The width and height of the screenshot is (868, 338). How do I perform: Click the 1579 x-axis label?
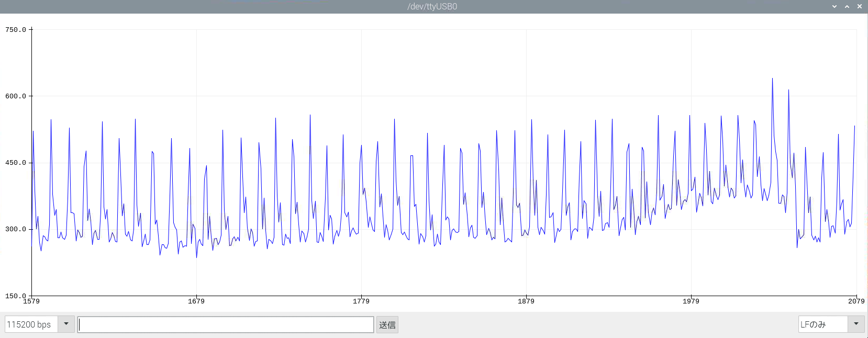pyautogui.click(x=31, y=301)
